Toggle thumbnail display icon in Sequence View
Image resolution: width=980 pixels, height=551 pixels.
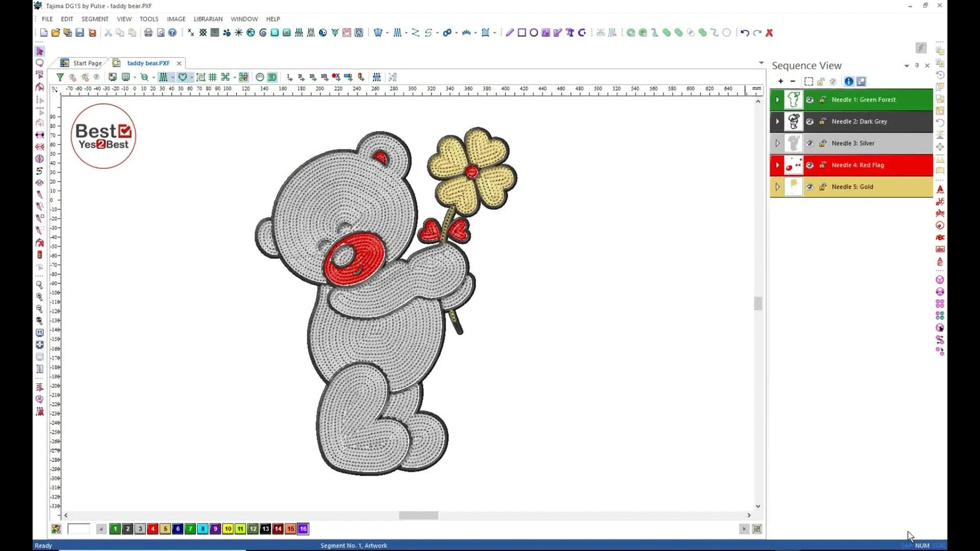tap(861, 81)
